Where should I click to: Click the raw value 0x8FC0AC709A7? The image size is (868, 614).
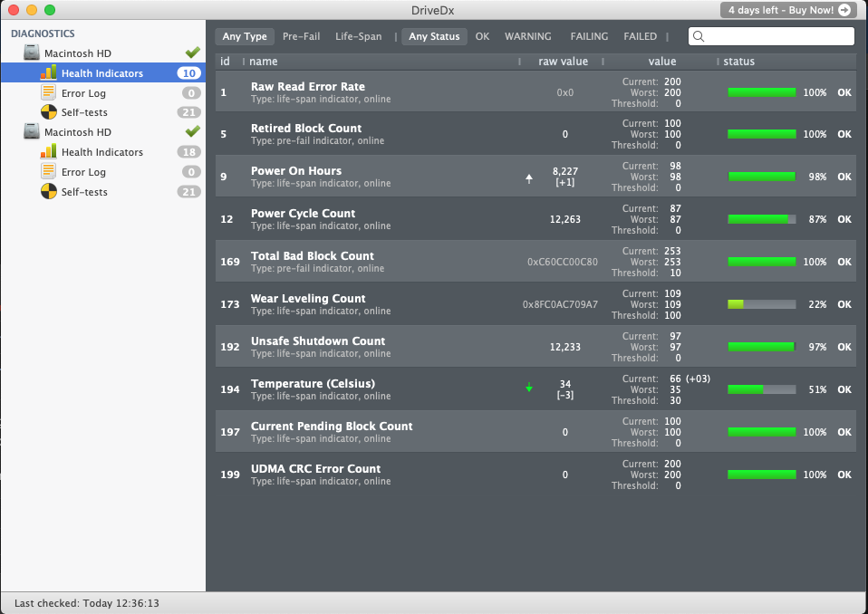tap(560, 304)
